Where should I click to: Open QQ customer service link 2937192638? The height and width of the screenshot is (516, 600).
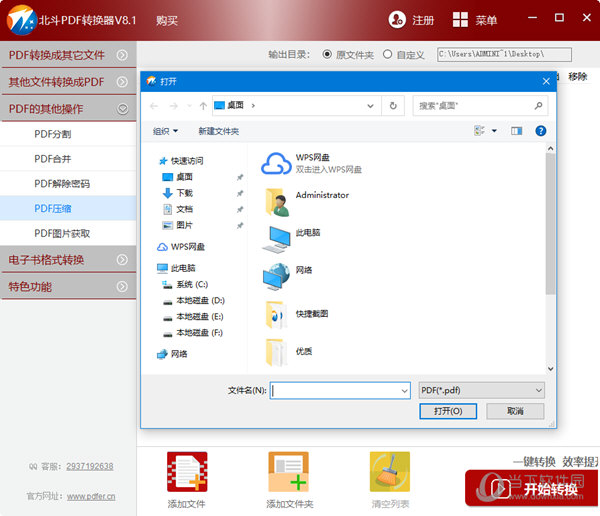tap(90, 466)
